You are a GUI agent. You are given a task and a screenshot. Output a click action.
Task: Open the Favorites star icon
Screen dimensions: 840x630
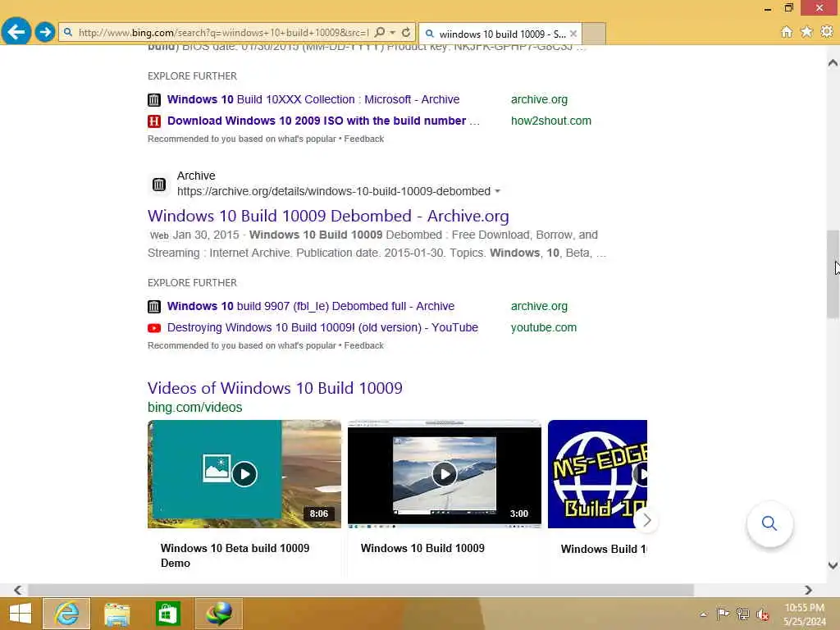click(806, 32)
